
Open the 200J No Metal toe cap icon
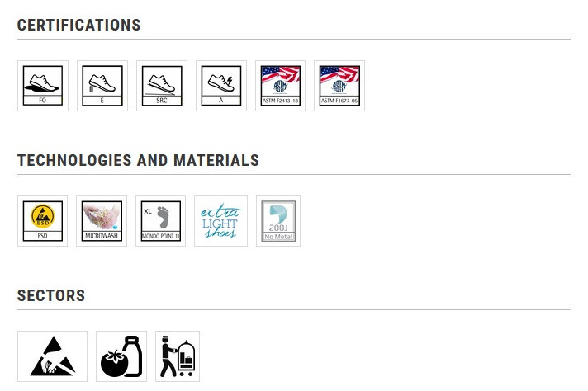[x=278, y=221]
